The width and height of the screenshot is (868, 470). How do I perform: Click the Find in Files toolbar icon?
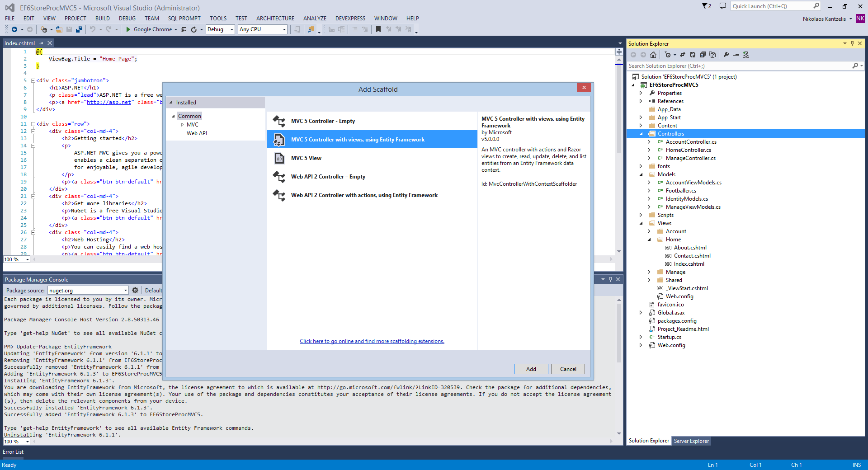pyautogui.click(x=311, y=29)
